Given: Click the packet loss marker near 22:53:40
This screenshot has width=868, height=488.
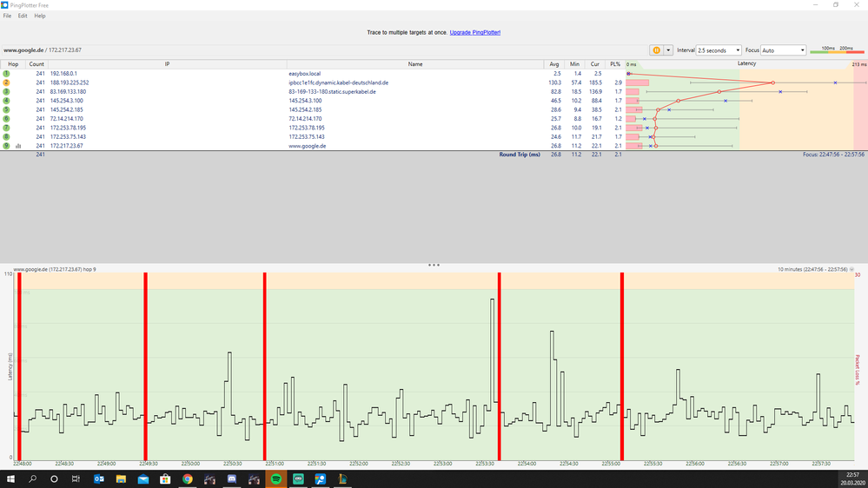Looking at the screenshot, I should coord(500,366).
